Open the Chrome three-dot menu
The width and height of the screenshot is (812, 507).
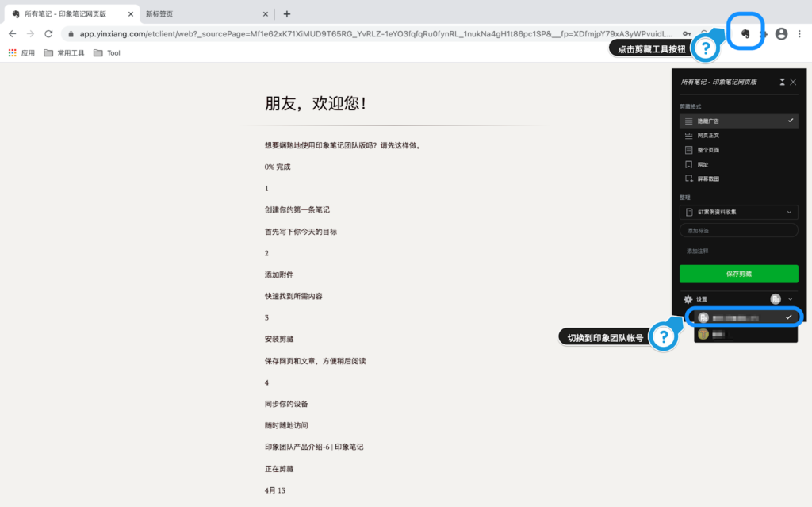[799, 33]
